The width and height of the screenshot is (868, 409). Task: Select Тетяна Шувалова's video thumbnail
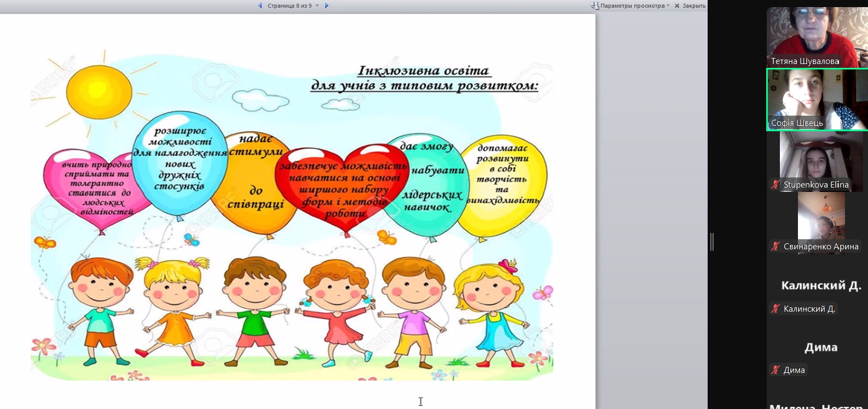(817, 37)
